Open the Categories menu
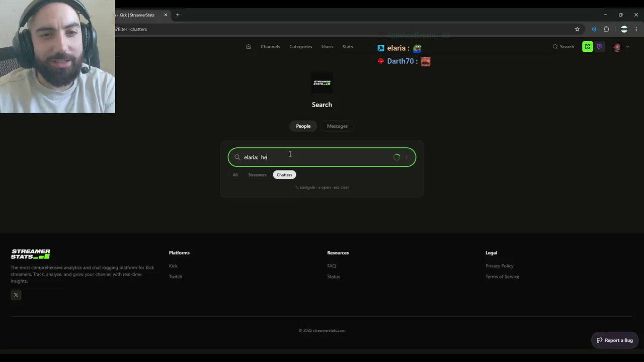This screenshot has height=362, width=644. click(x=301, y=47)
